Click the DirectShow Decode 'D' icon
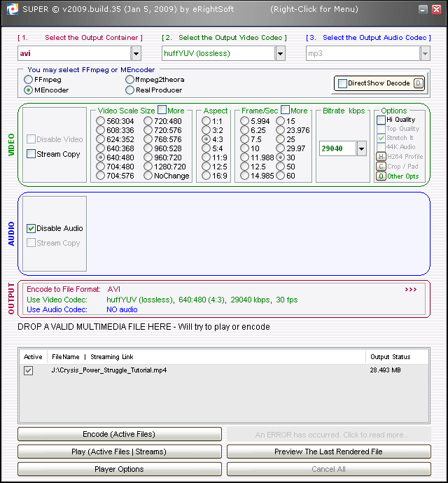Image resolution: width=448 pixels, height=483 pixels. click(419, 83)
